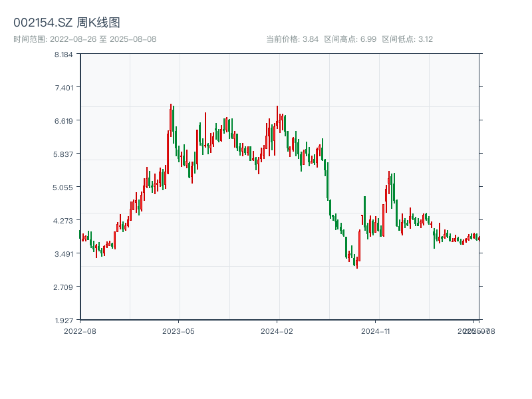
Task: Click the 5.055 y-axis label
Action: [x=64, y=188]
